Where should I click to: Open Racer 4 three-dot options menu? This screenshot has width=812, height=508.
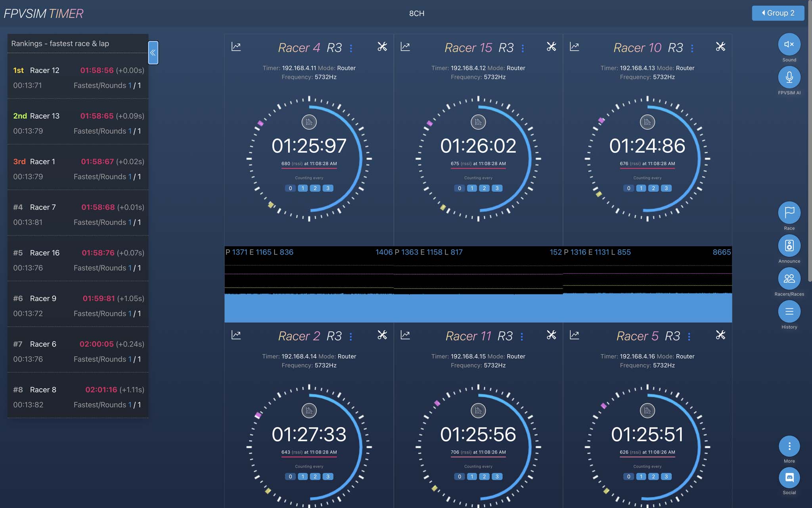351,48
